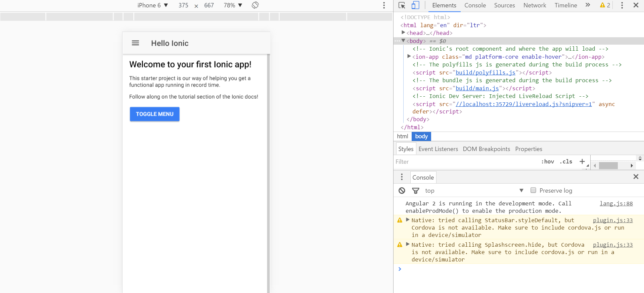644x293 pixels.
Task: Expand the head element node
Action: pos(403,33)
